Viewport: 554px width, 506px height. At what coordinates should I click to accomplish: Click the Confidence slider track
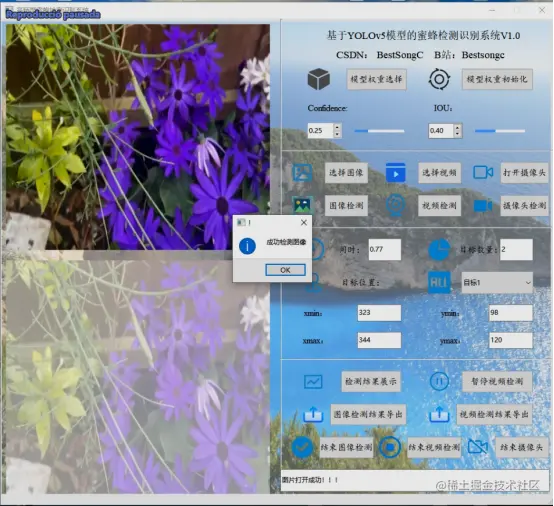379,131
